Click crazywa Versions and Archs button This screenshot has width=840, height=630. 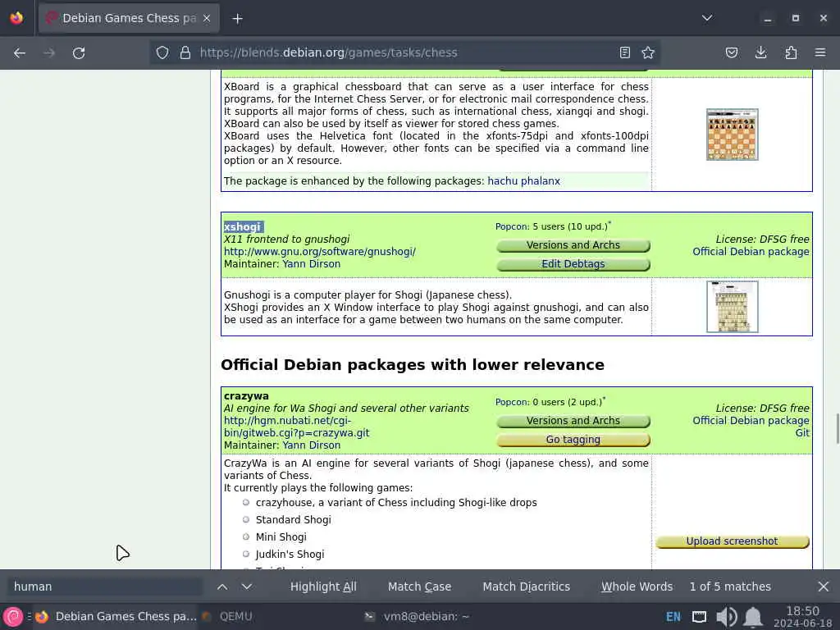point(573,421)
